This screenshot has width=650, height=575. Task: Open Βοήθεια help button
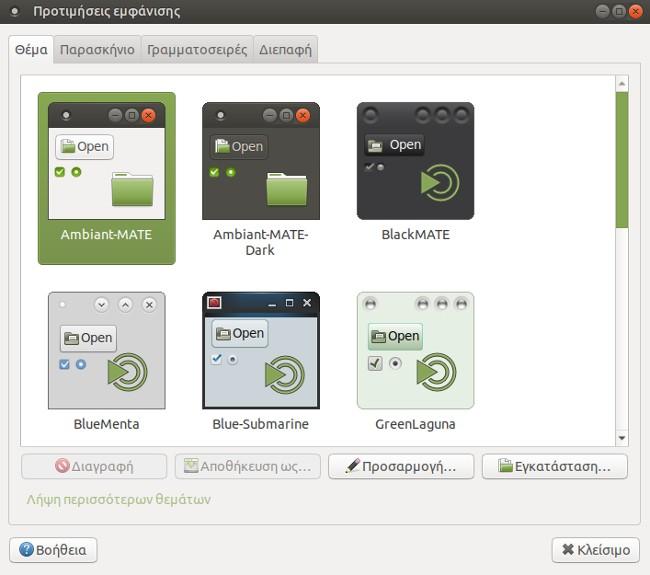(53, 550)
